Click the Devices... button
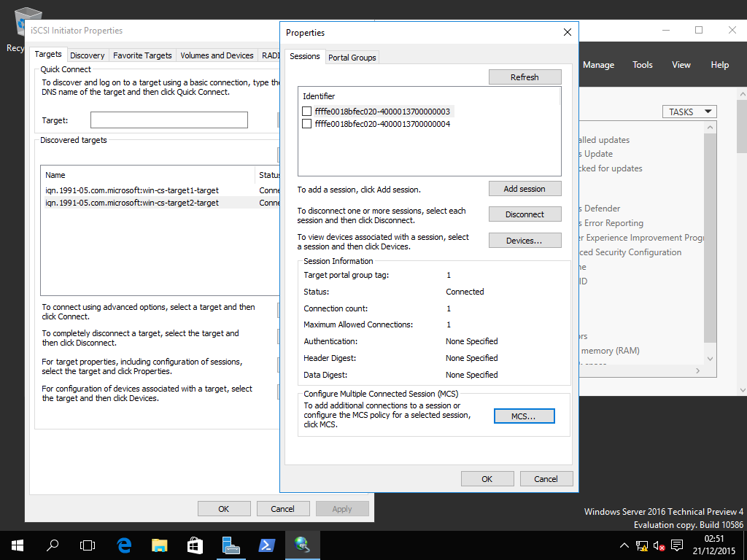This screenshot has height=560, width=747. point(525,241)
